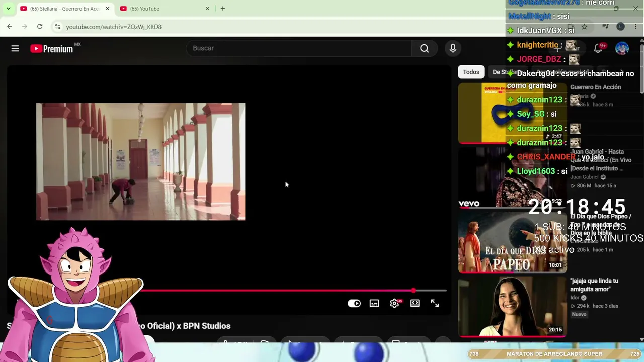This screenshot has width=644, height=362.
Task: Bookmark this page with the star
Action: pyautogui.click(x=584, y=27)
